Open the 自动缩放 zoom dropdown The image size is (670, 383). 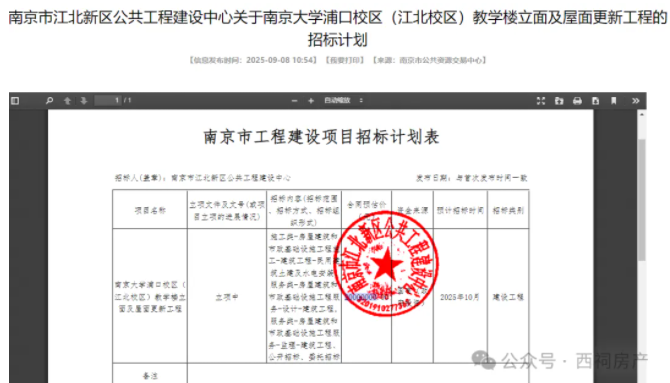point(344,100)
